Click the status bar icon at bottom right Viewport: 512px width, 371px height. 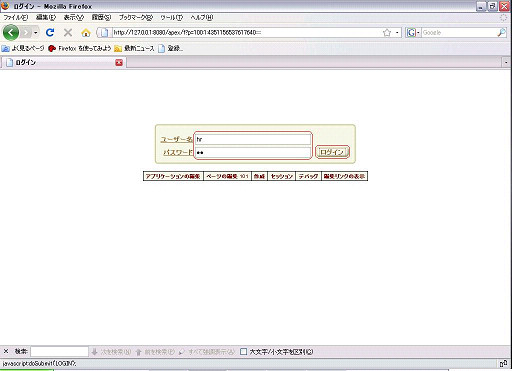pos(503,364)
